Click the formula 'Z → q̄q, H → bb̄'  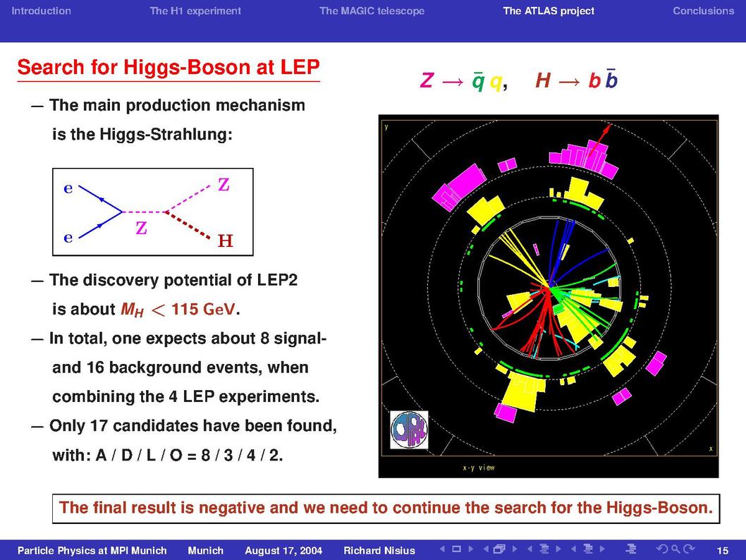coord(518,80)
